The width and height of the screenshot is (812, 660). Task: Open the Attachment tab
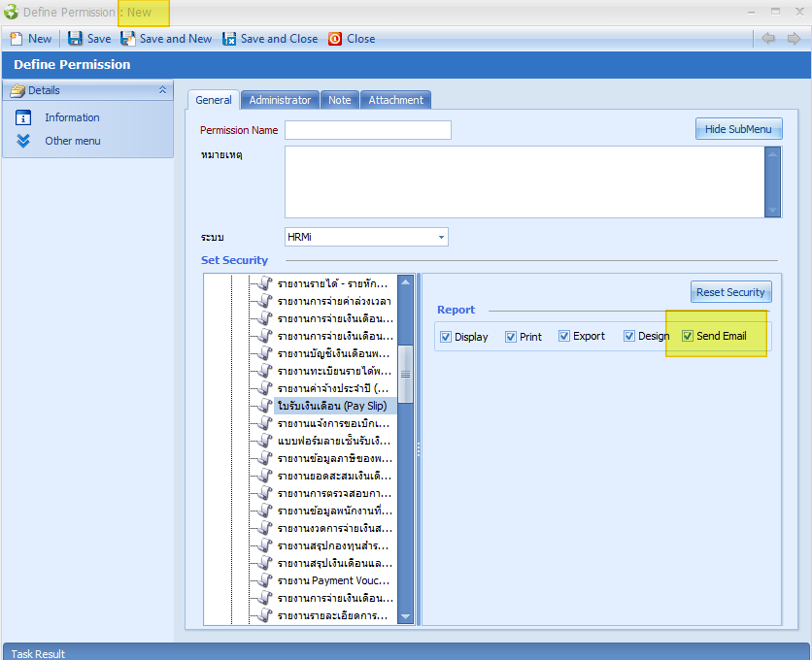tap(395, 100)
